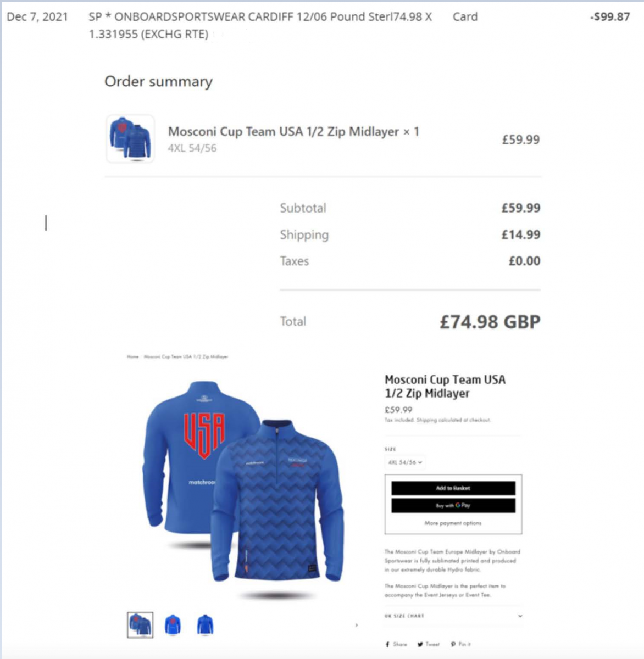Select the third thumbnail with front view
The width and height of the screenshot is (644, 659).
(205, 625)
